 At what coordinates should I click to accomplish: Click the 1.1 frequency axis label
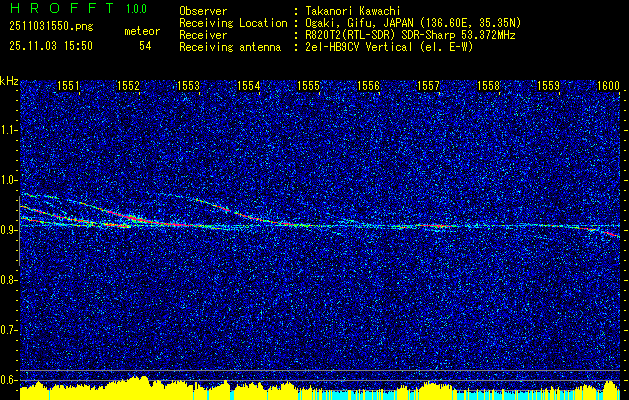click(9, 130)
